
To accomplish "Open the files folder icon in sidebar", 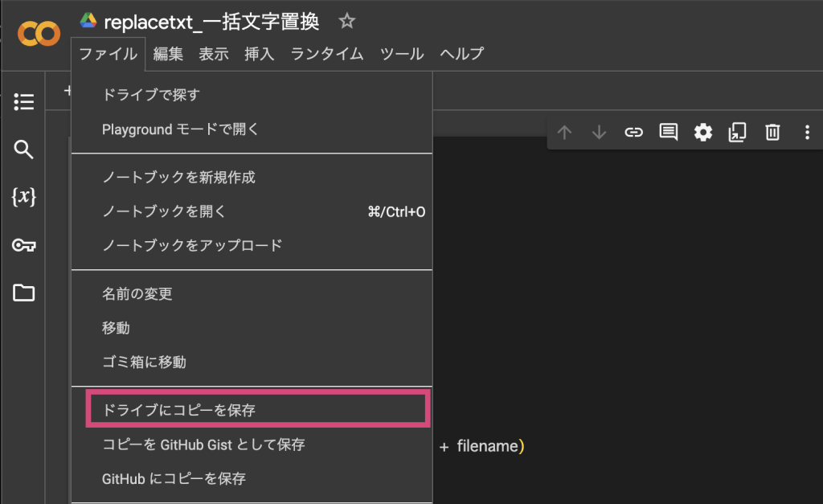I will pos(24,293).
